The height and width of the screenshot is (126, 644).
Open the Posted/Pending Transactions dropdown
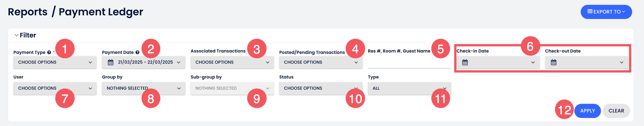tap(321, 62)
